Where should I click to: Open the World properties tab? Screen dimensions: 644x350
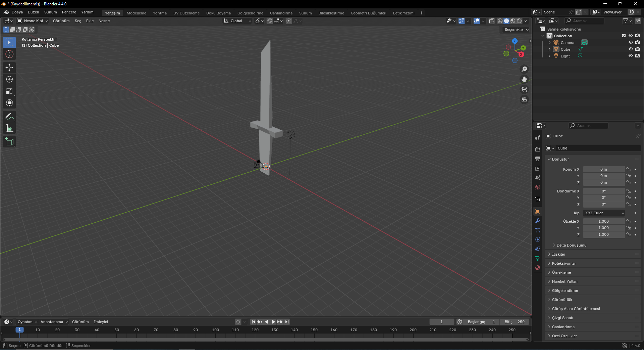[538, 187]
